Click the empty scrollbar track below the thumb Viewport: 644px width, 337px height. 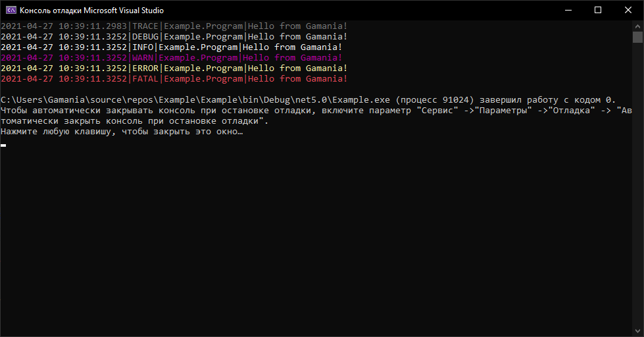tap(638, 197)
